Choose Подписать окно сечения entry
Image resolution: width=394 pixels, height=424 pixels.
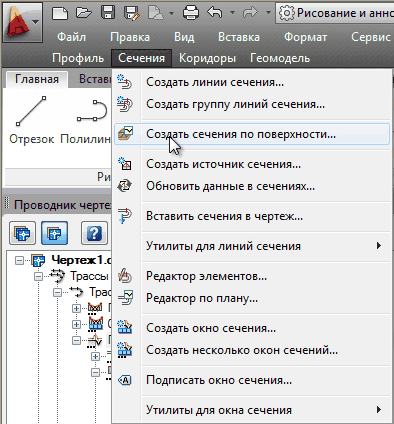(252, 380)
